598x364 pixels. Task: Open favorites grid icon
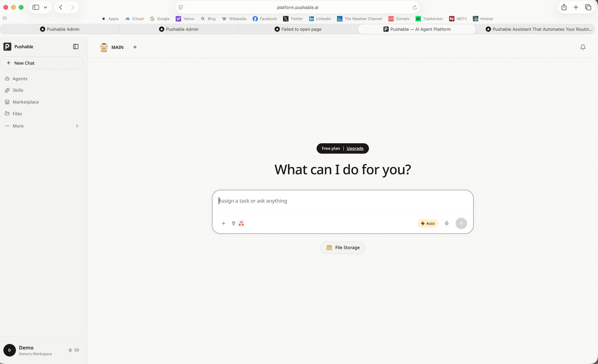5,18
